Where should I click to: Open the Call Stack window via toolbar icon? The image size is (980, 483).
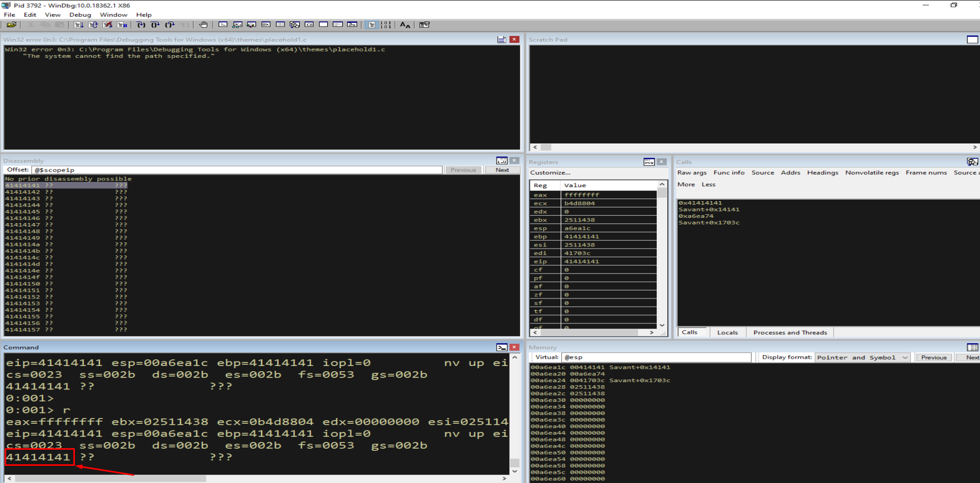coord(294,24)
